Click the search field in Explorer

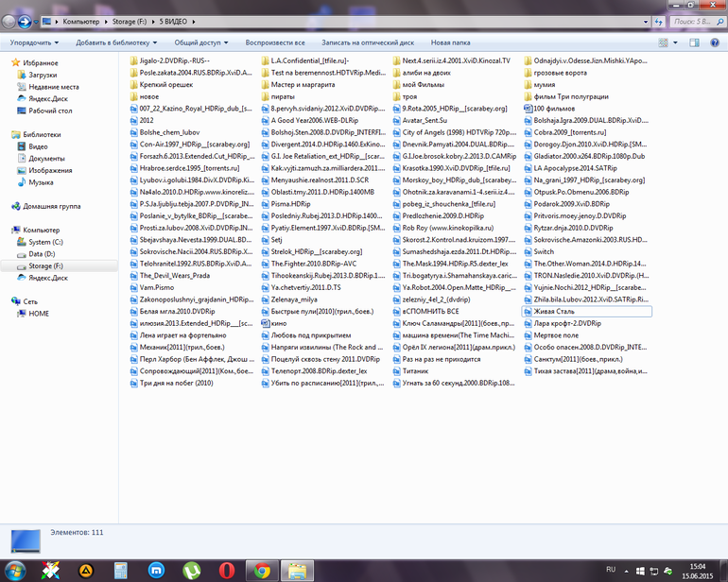pyautogui.click(x=693, y=22)
